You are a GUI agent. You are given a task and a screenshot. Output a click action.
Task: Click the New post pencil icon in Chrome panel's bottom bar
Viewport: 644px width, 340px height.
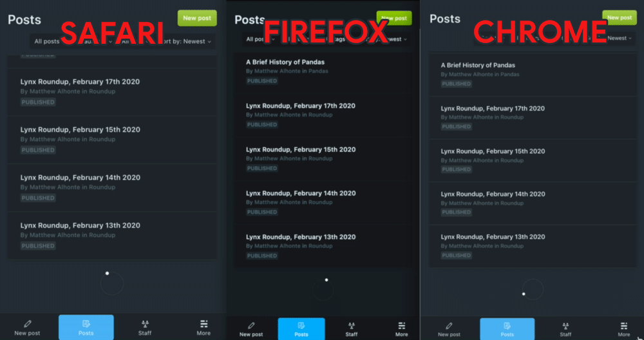coord(450,326)
